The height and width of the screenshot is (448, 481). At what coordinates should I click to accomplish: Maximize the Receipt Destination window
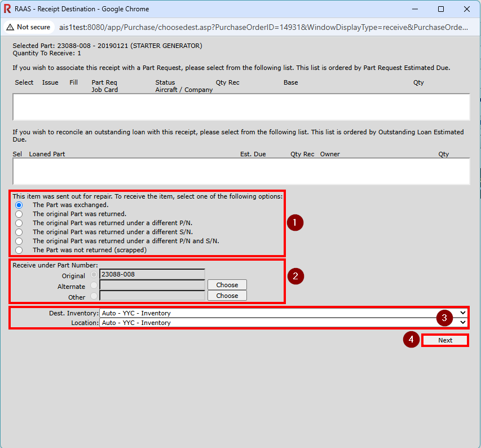coord(441,9)
